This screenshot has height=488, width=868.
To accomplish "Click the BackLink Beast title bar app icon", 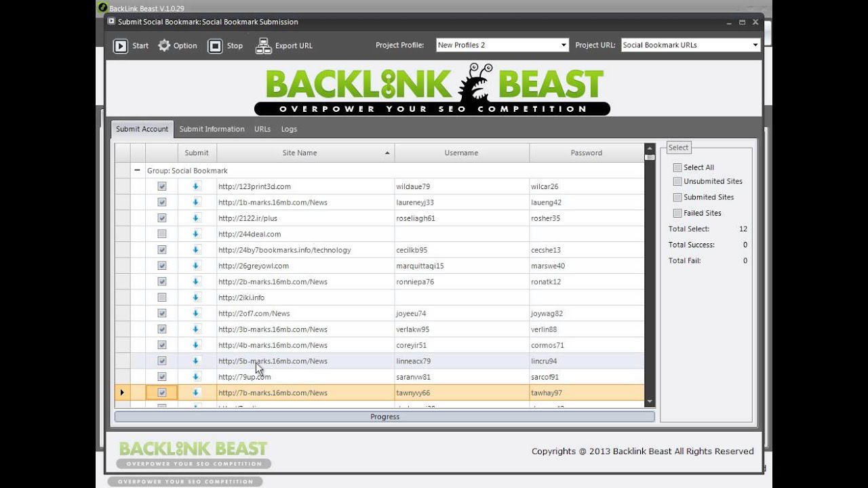I will click(x=103, y=7).
